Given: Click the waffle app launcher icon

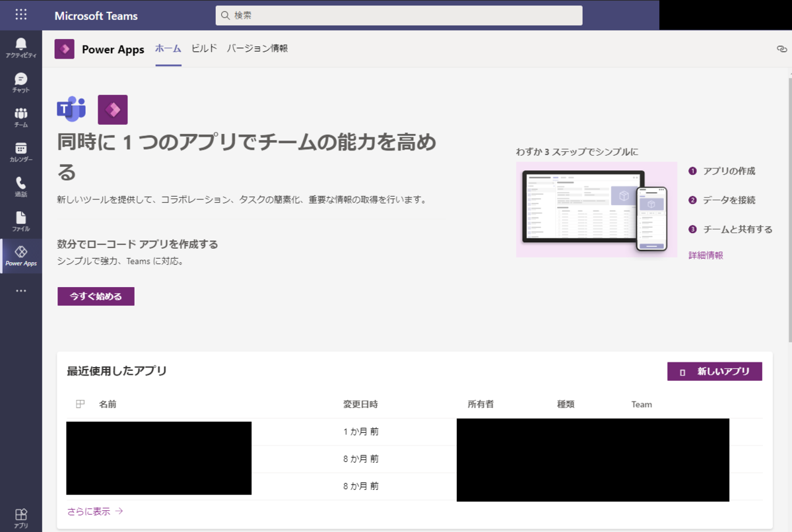Looking at the screenshot, I should (21, 15).
